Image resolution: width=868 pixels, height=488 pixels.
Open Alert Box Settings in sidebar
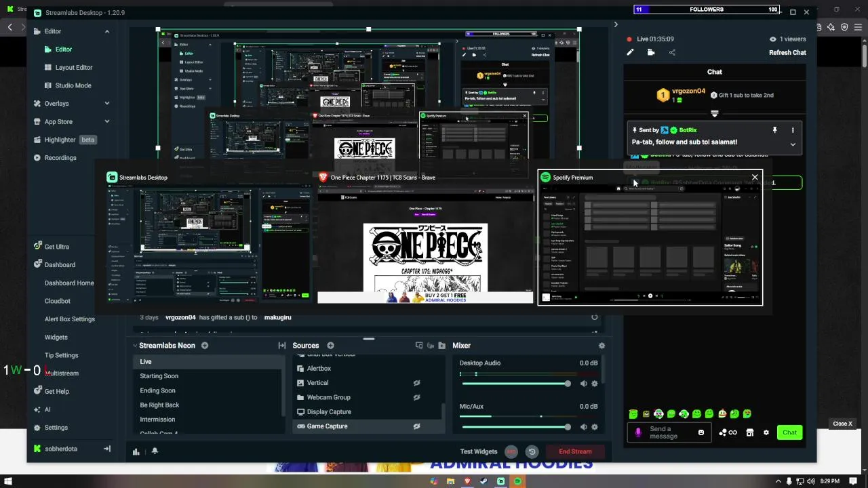(x=70, y=319)
